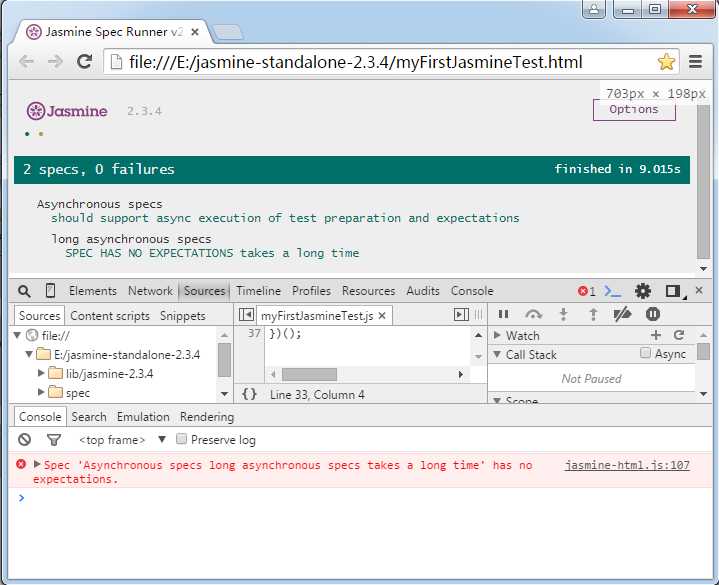Select Content scripts navigator tab
This screenshot has width=719, height=585.
[110, 316]
